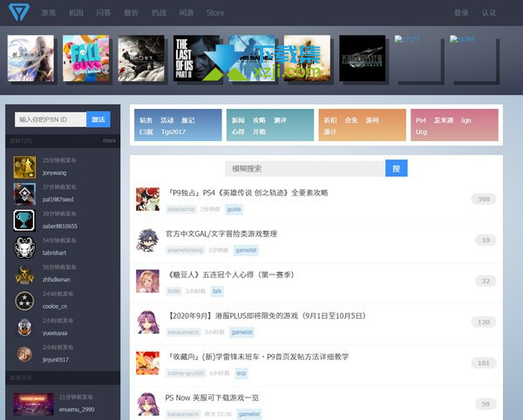Open poster avatar of 收藏向 学雷锋 post

[x=148, y=363]
